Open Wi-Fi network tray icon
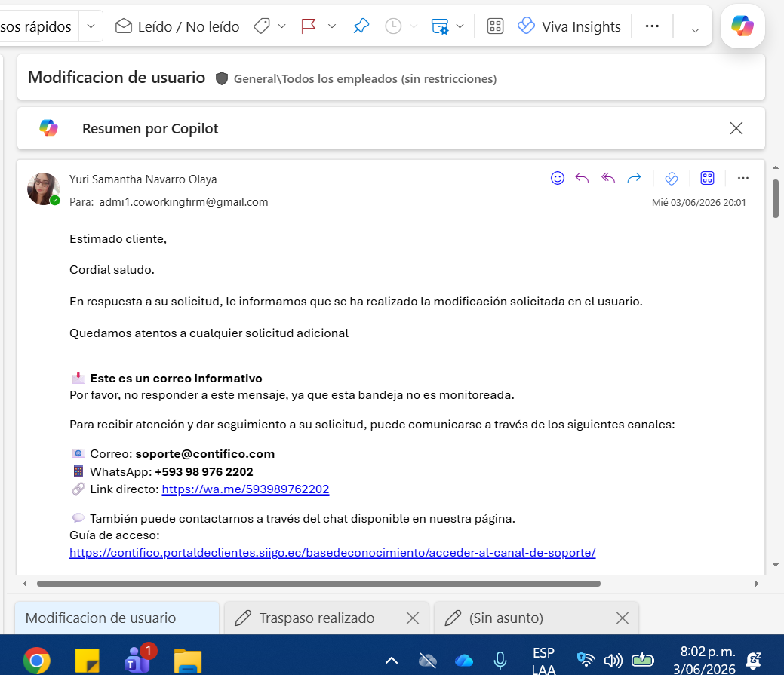The width and height of the screenshot is (784, 675). point(585,659)
